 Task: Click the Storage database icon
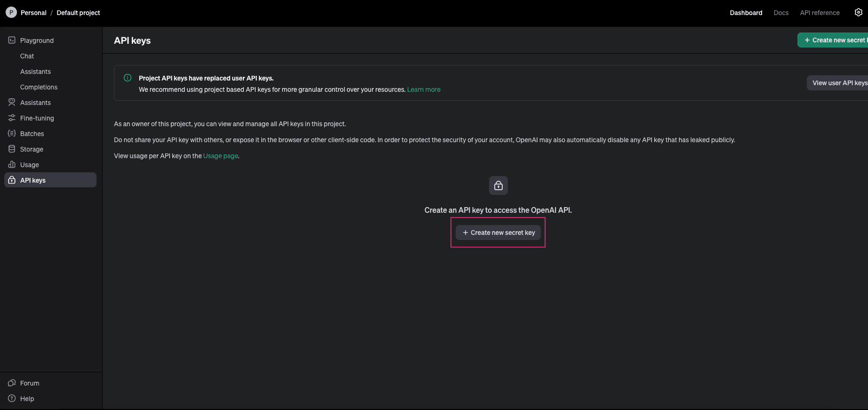(12, 149)
